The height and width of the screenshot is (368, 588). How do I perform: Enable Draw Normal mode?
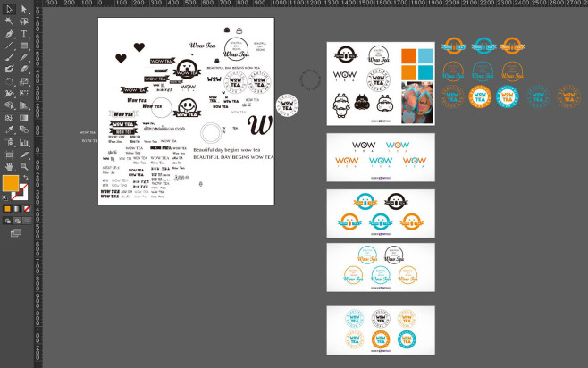[x=7, y=222]
